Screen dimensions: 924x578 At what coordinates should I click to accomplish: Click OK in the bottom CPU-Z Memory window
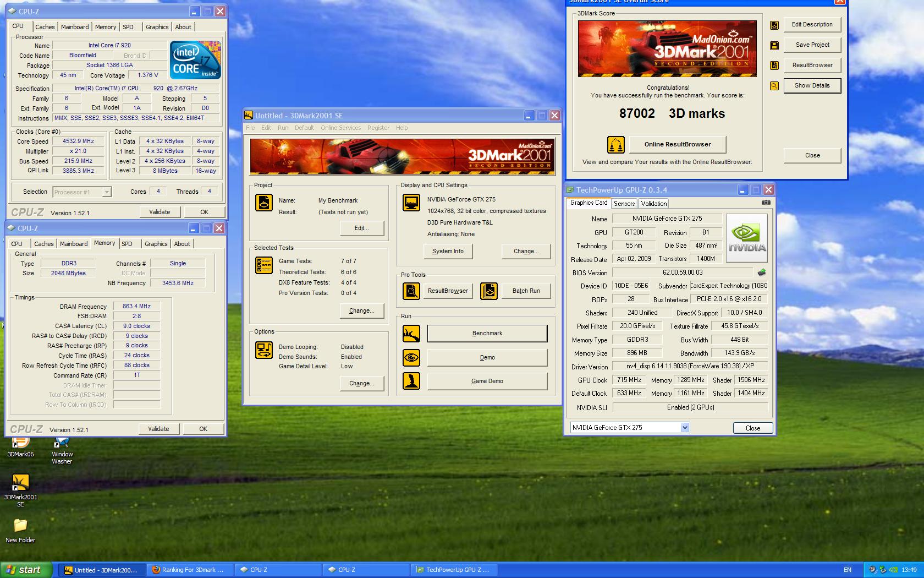click(203, 429)
